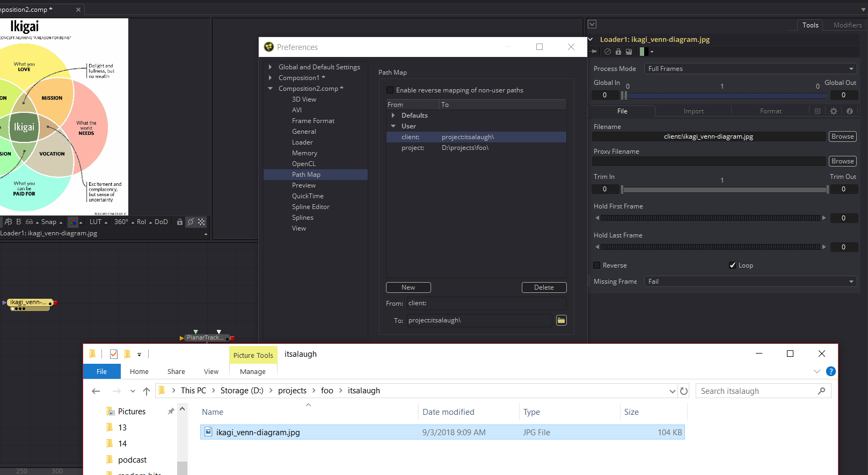Switch to viewer B buffer
The height and width of the screenshot is (475, 868).
point(19,222)
